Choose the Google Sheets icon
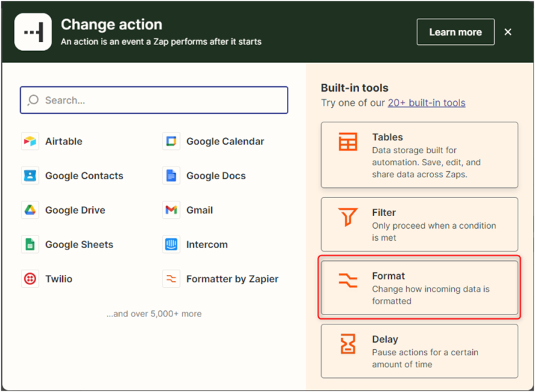This screenshot has width=535, height=392. point(30,244)
